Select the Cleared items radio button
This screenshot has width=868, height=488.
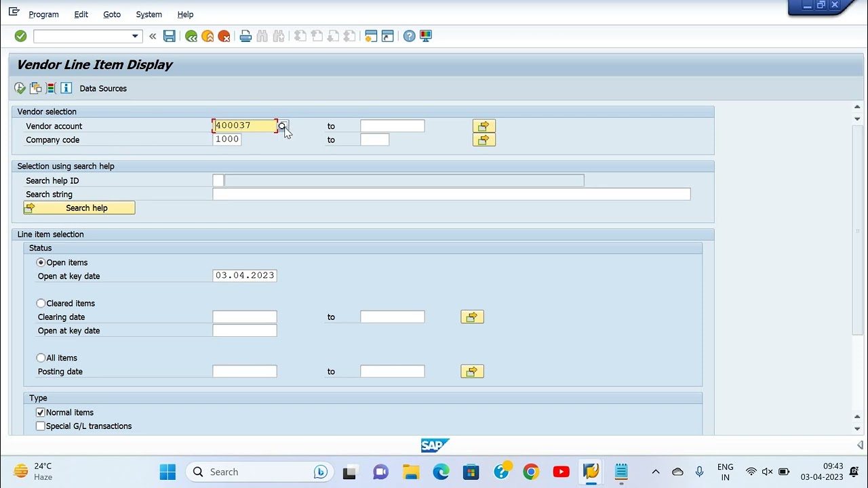pos(41,303)
